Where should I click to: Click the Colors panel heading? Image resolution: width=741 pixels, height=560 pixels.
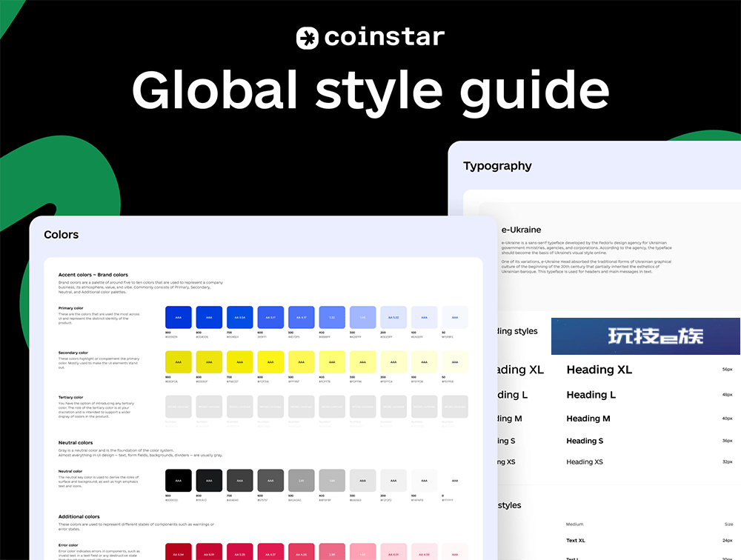[x=62, y=234]
